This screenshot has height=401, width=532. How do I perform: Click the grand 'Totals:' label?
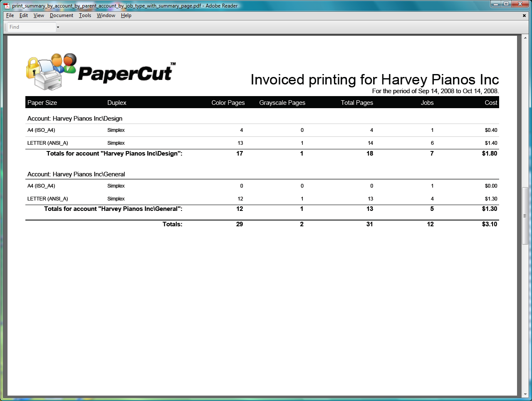point(172,224)
